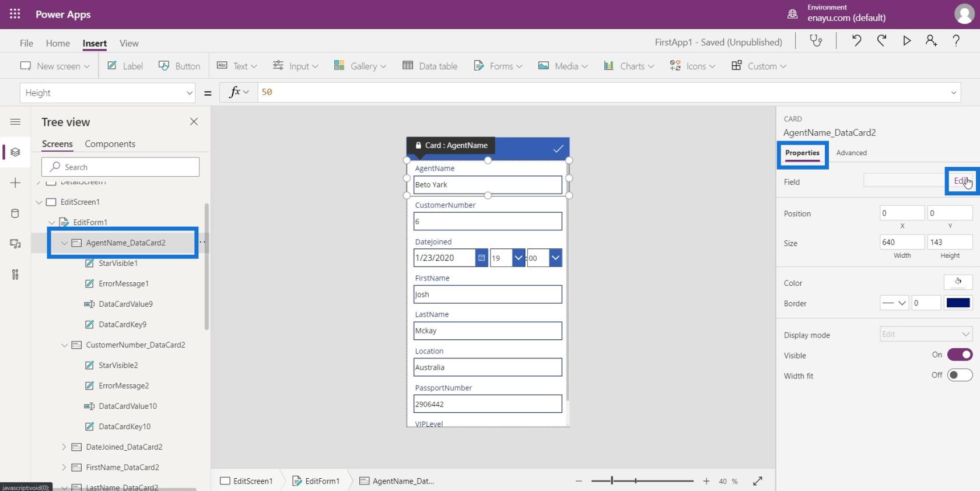Screen dimensions: 980x491
Task: Switch to the Home tab
Action: [58, 43]
